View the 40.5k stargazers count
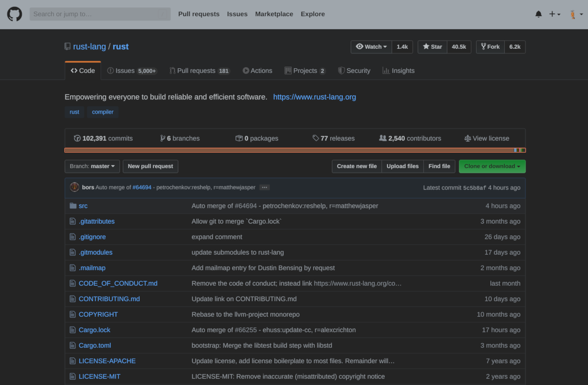588x385 pixels. [x=459, y=47]
